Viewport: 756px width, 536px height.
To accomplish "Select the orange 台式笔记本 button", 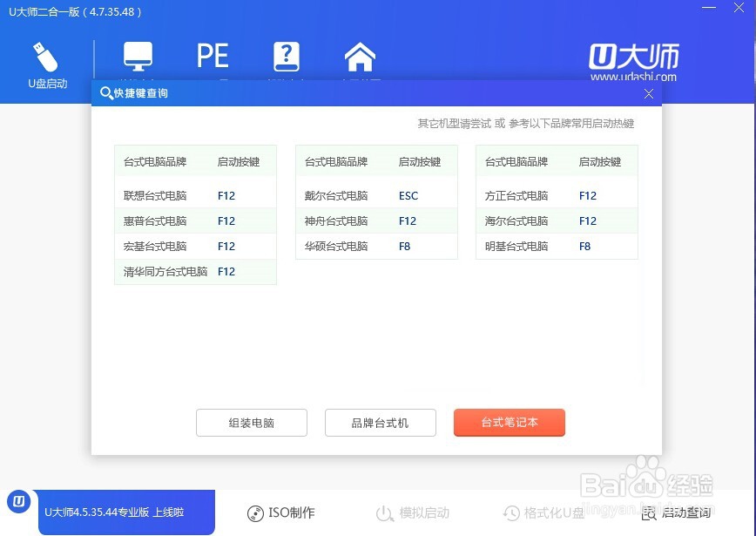I will 510,422.
